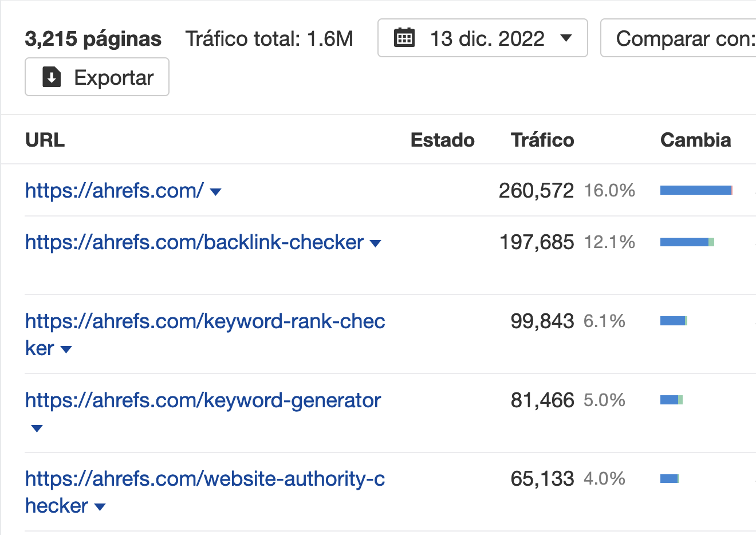Open the backlink-checker page link

pos(194,242)
